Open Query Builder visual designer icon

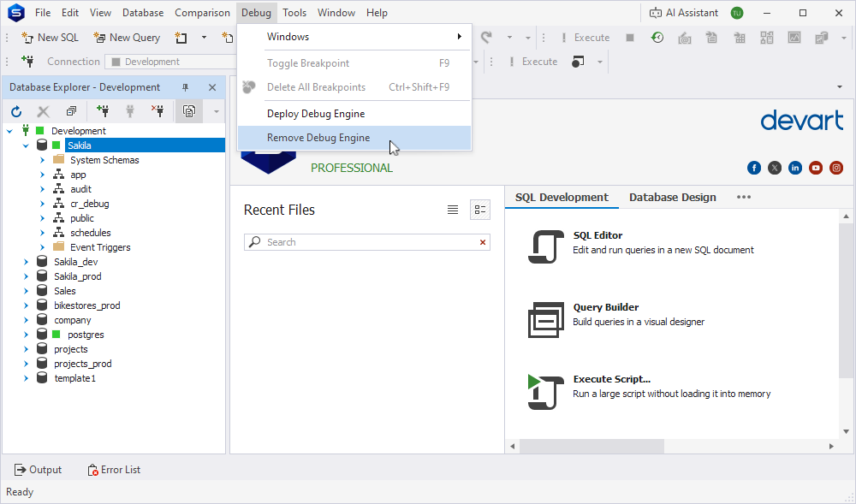[545, 320]
